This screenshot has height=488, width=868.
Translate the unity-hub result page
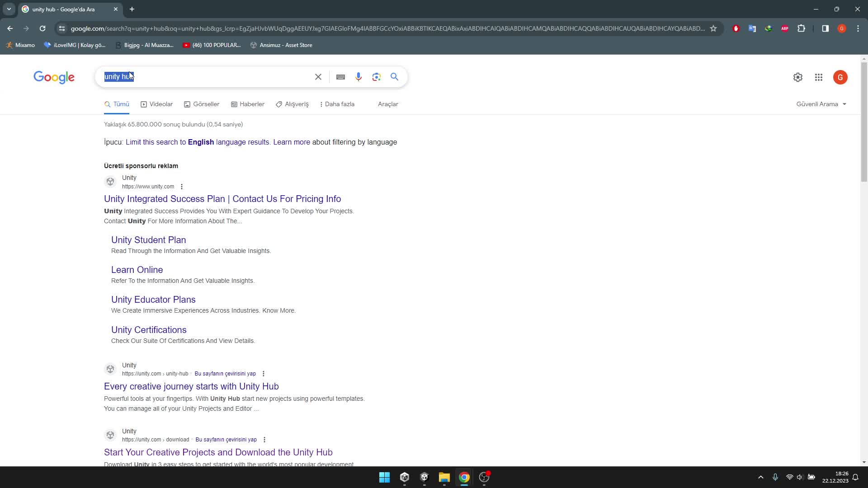(225, 374)
